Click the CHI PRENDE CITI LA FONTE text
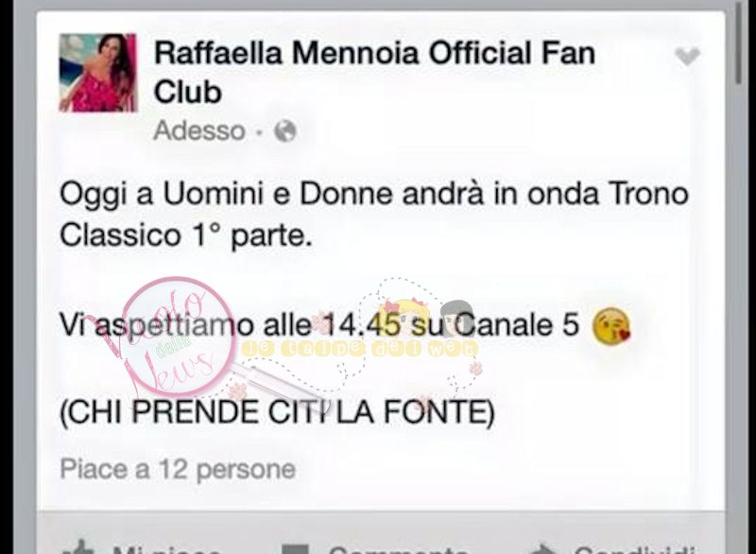756x554 pixels. (x=277, y=412)
